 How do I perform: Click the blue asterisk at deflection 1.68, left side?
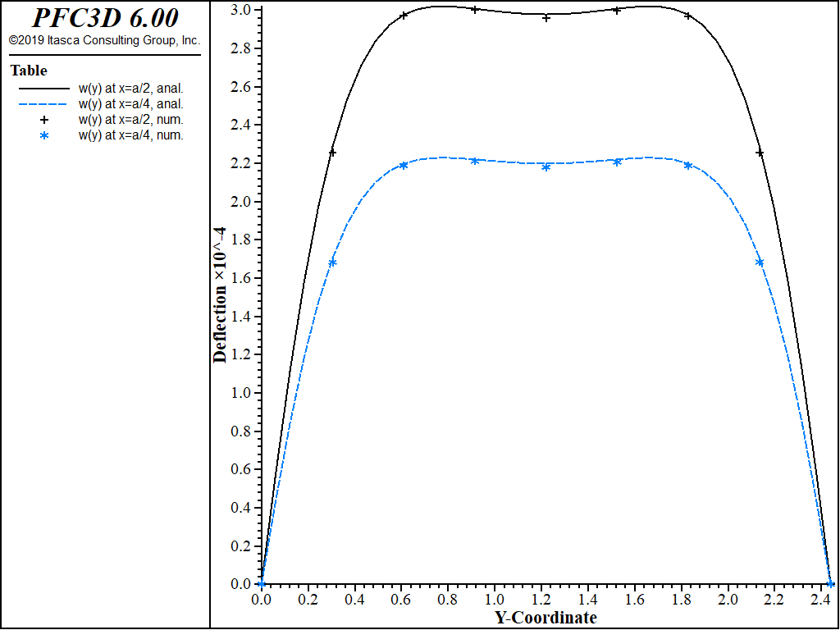tap(332, 262)
